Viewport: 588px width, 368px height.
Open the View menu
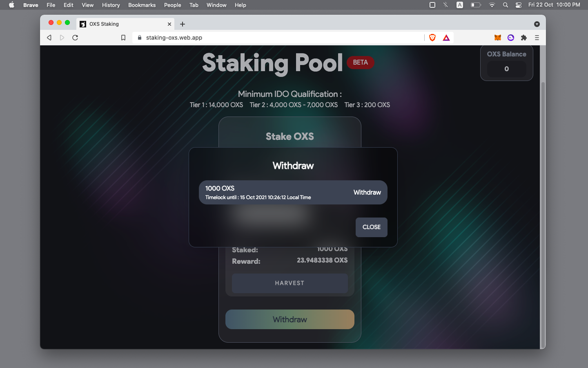(x=88, y=5)
